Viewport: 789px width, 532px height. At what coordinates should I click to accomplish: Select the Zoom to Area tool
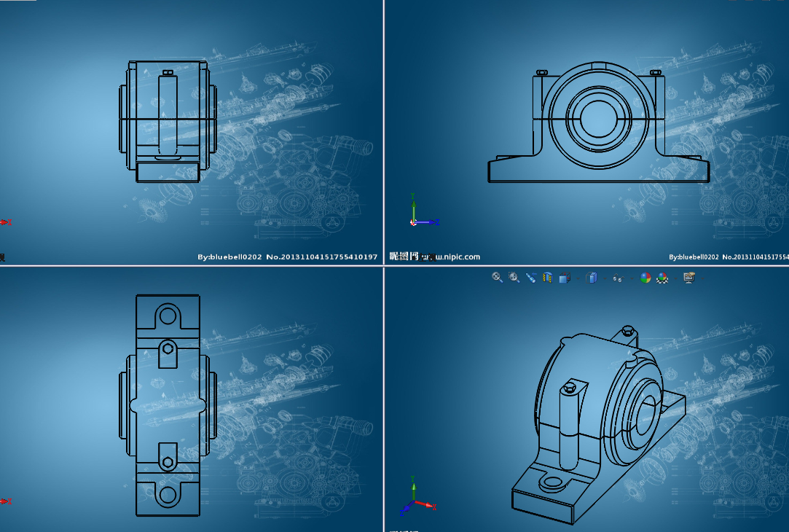tap(514, 278)
